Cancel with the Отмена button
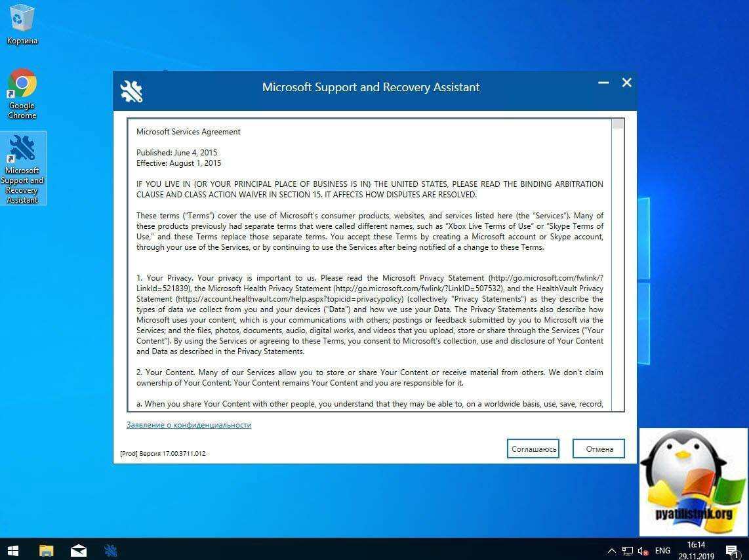The height and width of the screenshot is (560, 749). click(x=597, y=449)
